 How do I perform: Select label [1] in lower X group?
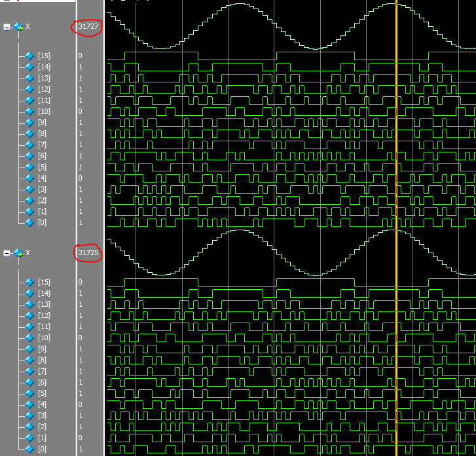[x=42, y=438]
